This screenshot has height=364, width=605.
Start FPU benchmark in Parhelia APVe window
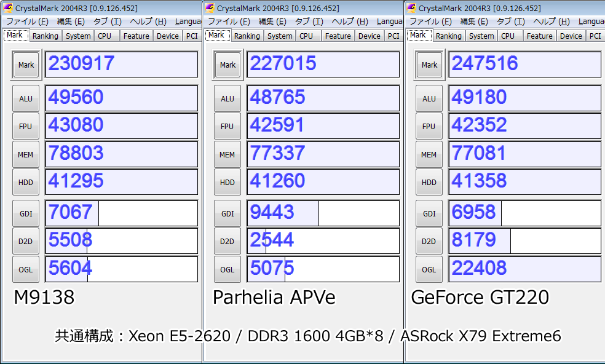[x=227, y=126]
